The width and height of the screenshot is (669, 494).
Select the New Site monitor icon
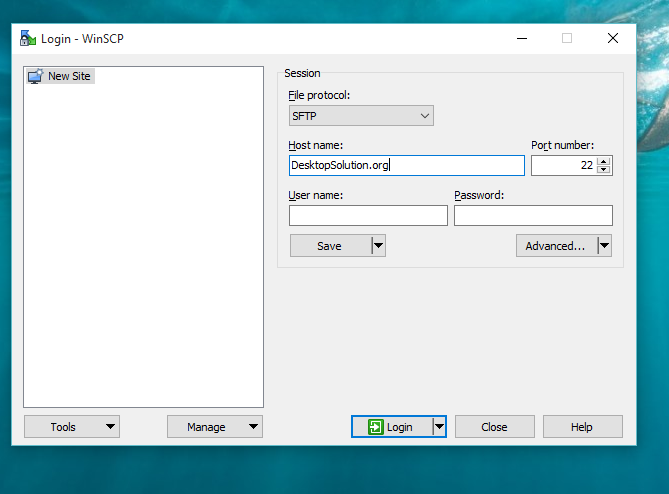click(35, 76)
